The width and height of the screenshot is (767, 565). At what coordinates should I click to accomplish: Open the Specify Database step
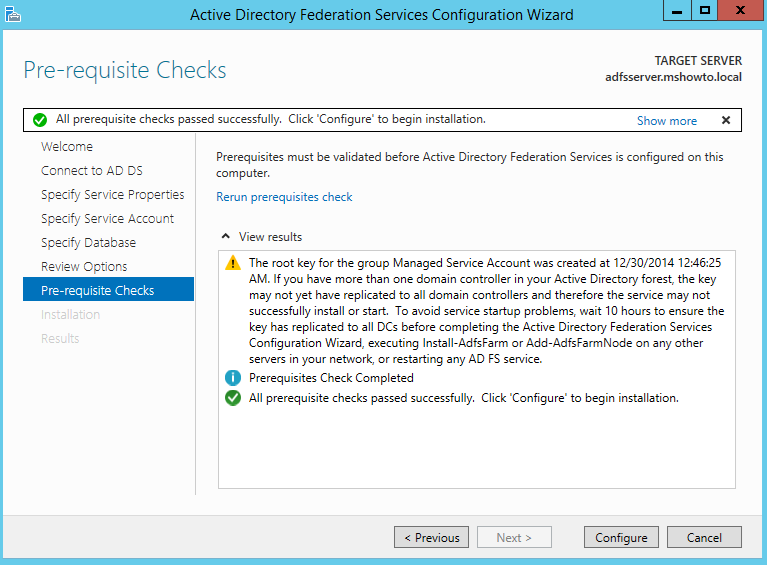[89, 243]
